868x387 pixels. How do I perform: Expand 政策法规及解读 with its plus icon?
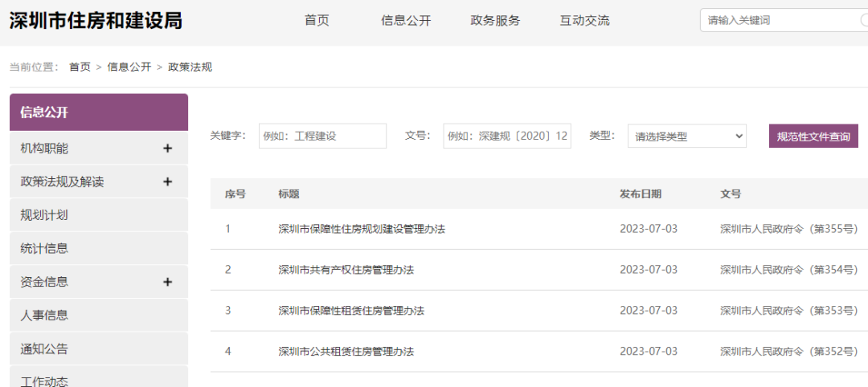click(x=168, y=181)
